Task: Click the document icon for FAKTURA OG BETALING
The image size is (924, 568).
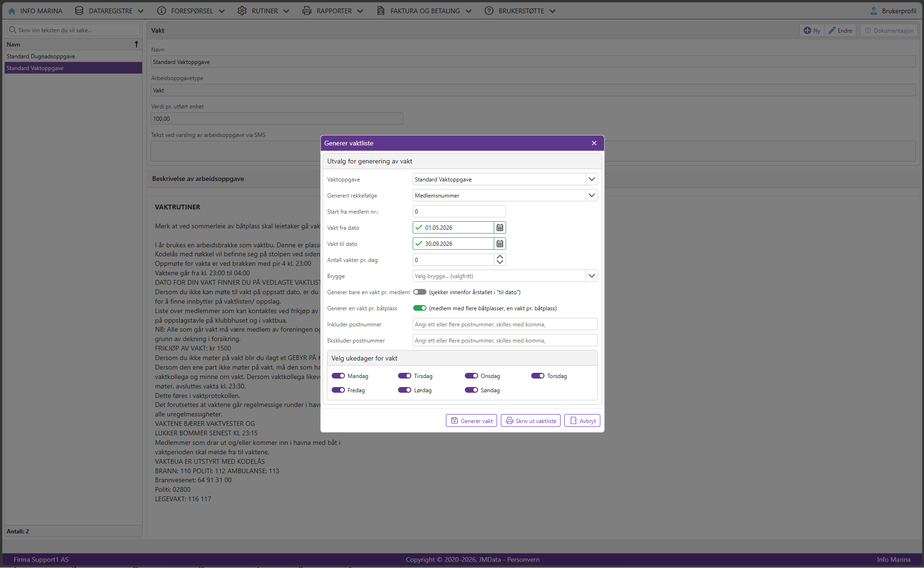Action: pyautogui.click(x=381, y=10)
